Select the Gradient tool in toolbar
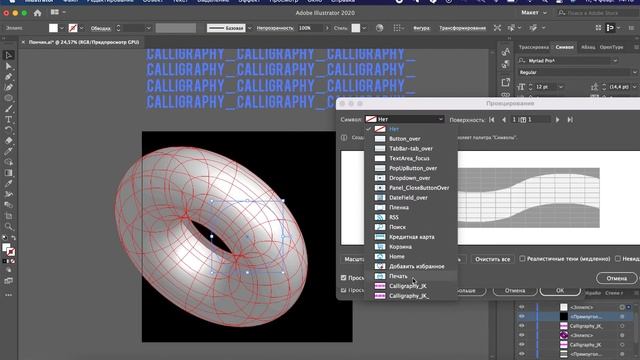 point(9,173)
